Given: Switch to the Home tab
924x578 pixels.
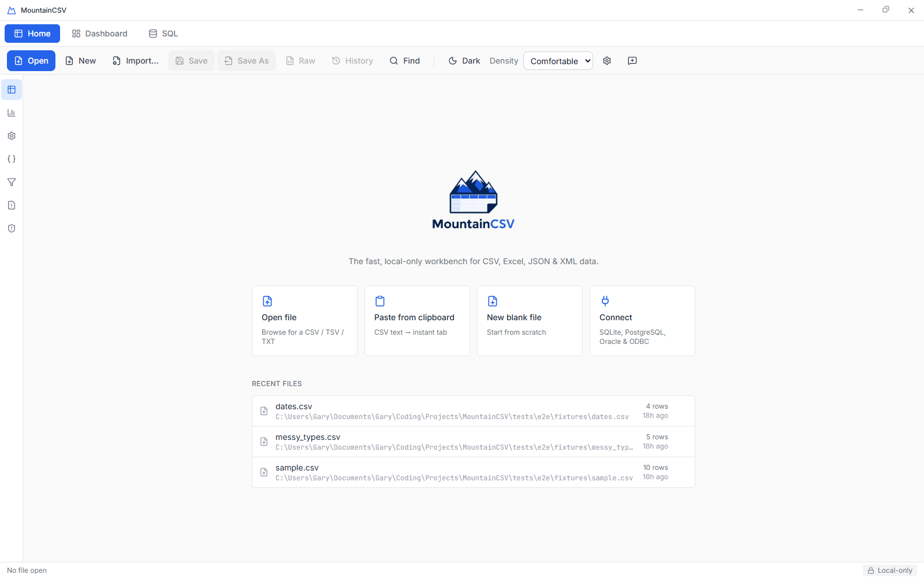Looking at the screenshot, I should tap(32, 34).
